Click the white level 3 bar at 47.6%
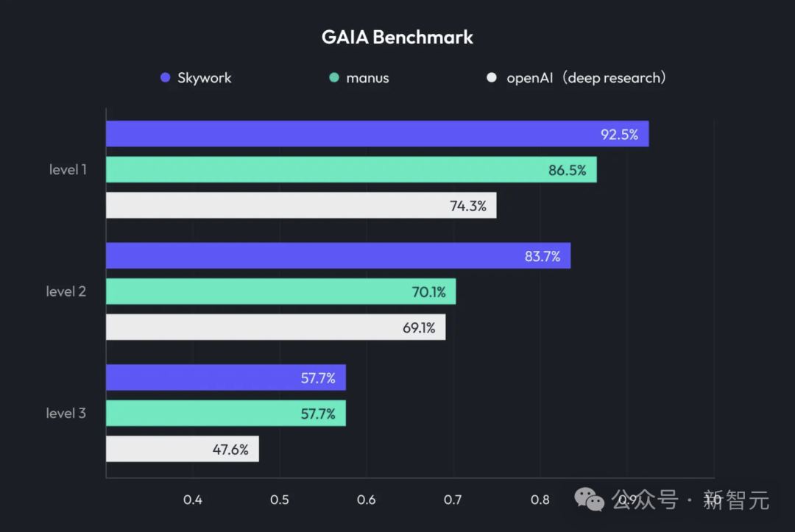Image resolution: width=795 pixels, height=532 pixels. pos(182,449)
